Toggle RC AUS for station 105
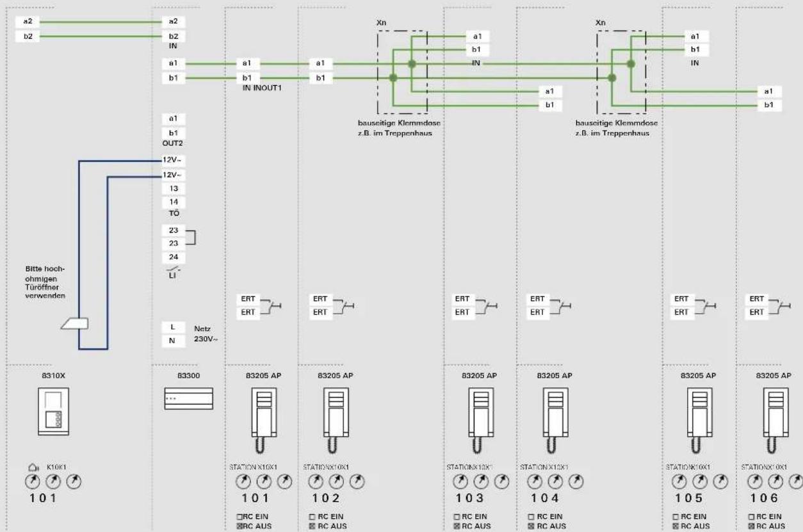803x532 pixels. [x=675, y=526]
